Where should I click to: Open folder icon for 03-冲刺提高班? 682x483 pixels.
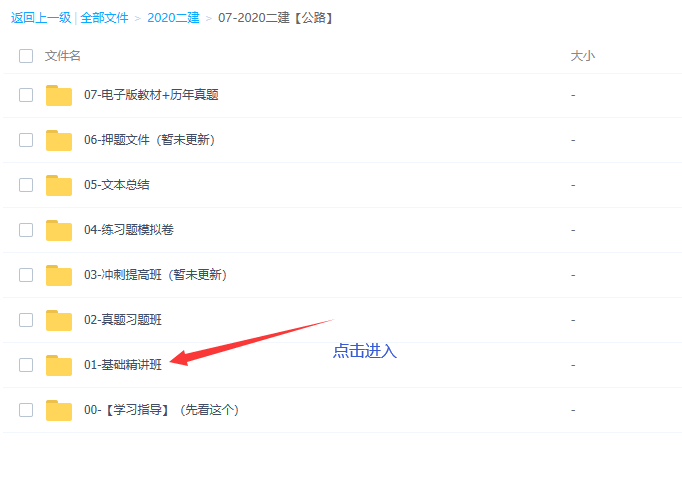tap(59, 275)
